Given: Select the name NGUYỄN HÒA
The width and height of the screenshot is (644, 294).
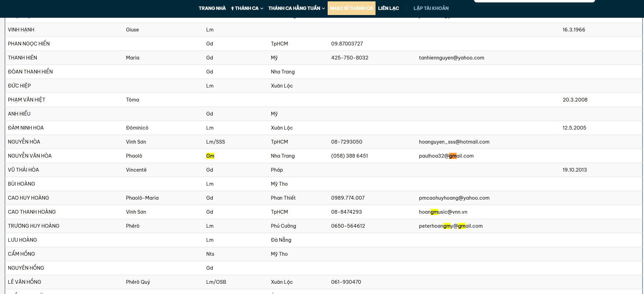Looking at the screenshot, I should click(24, 142).
